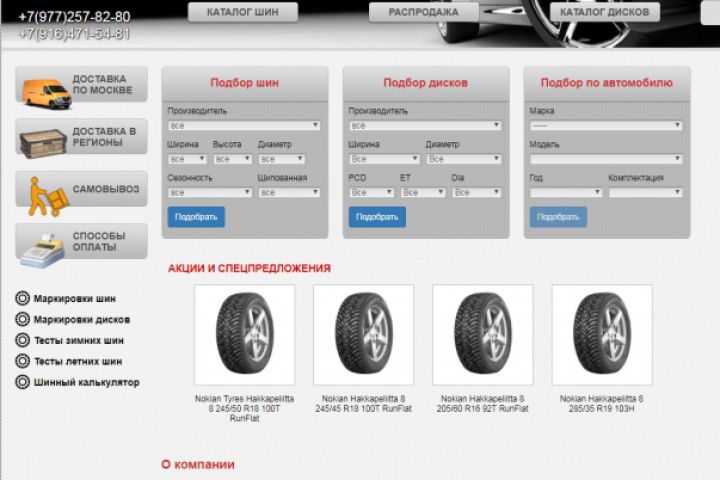Click Подобрать in tire selection panel
720x480 pixels.
(x=196, y=217)
